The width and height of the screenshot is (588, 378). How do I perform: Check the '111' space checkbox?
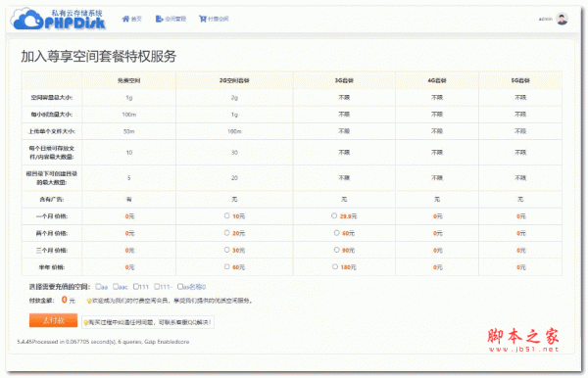coord(136,287)
